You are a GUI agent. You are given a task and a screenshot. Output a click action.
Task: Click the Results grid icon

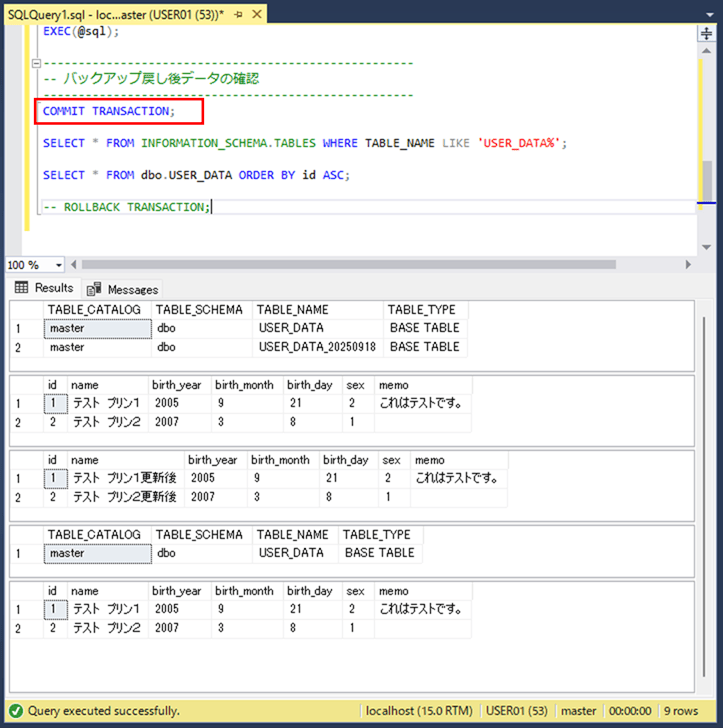coord(21,287)
